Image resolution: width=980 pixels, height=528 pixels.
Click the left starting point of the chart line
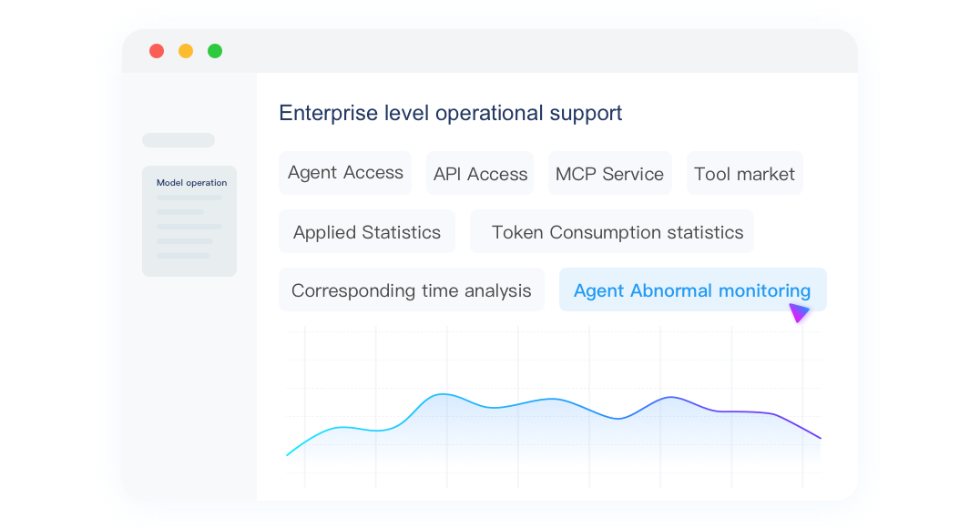pos(287,455)
